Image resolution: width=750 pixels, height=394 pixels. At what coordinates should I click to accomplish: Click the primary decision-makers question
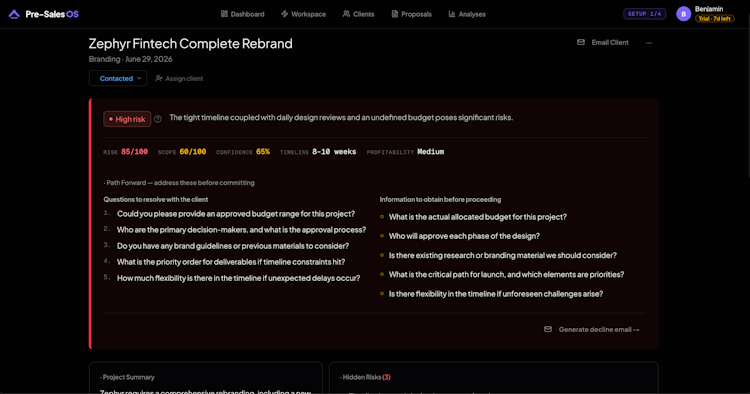coord(242,230)
